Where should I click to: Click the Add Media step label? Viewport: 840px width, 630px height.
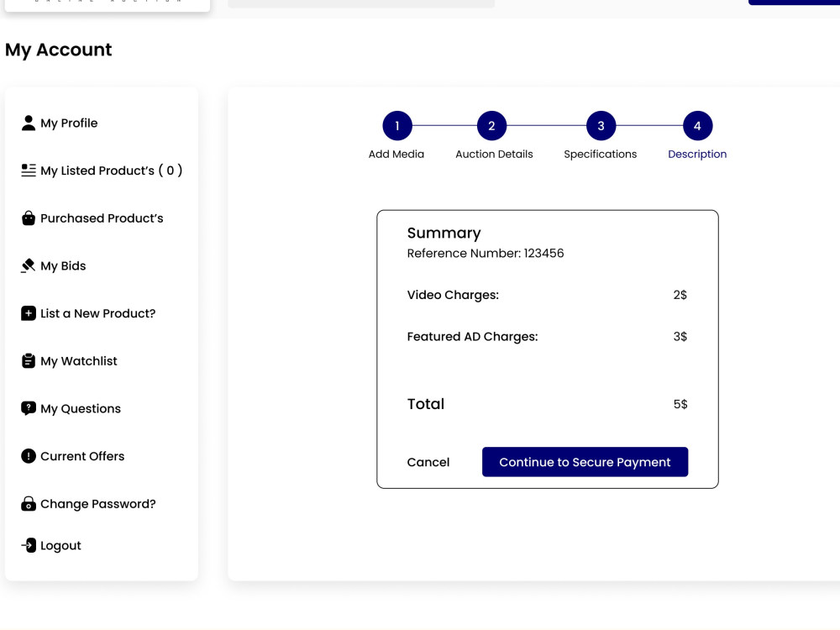(x=396, y=155)
